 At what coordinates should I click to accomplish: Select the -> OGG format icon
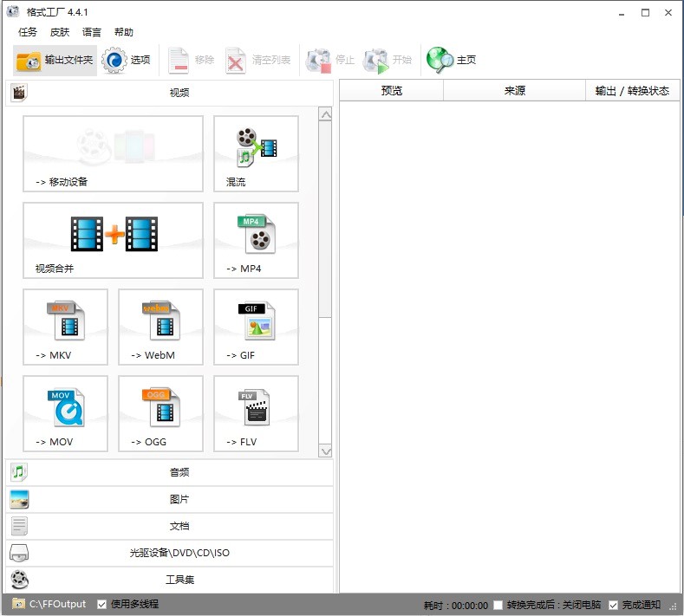(x=160, y=413)
